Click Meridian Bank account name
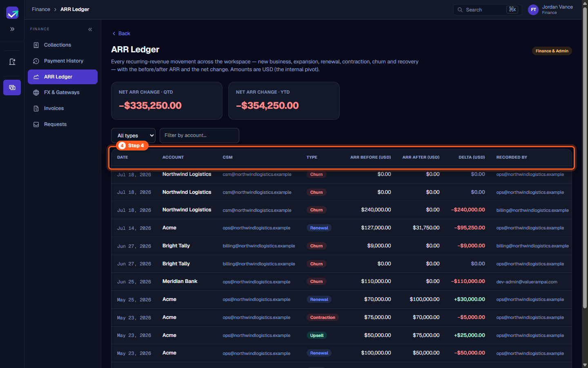Viewport: 588px width, 368px height. pyautogui.click(x=180, y=281)
